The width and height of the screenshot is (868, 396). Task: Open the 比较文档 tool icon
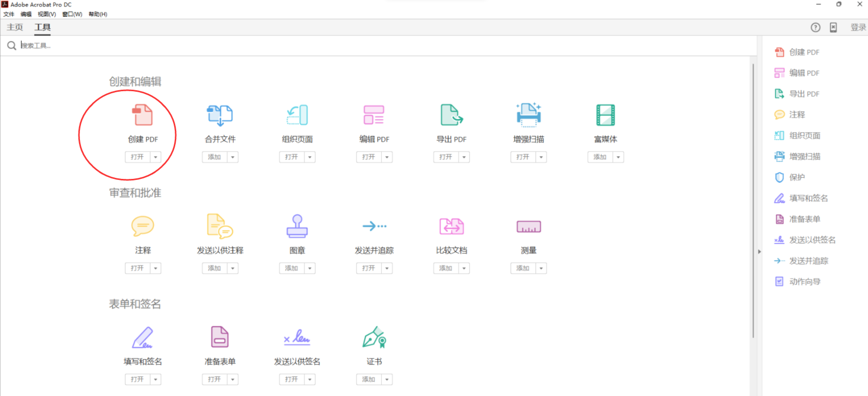(451, 226)
